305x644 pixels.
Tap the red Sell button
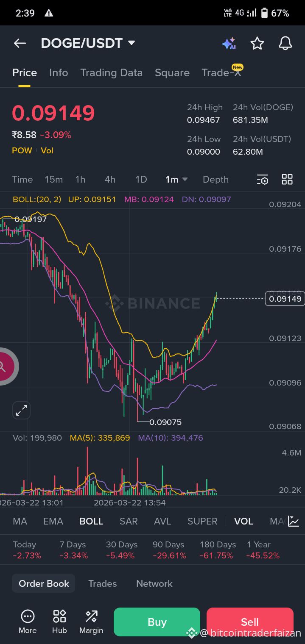pos(250,622)
